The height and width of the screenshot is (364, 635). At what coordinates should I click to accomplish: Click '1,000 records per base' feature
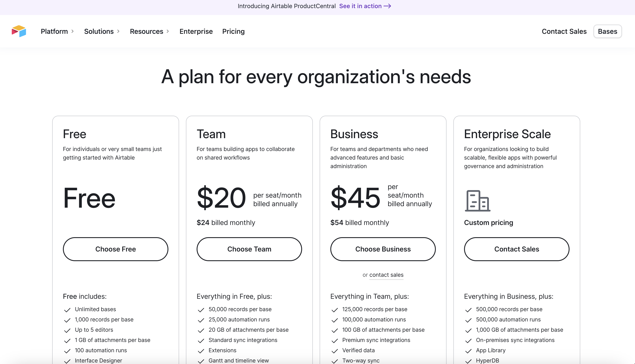(104, 320)
